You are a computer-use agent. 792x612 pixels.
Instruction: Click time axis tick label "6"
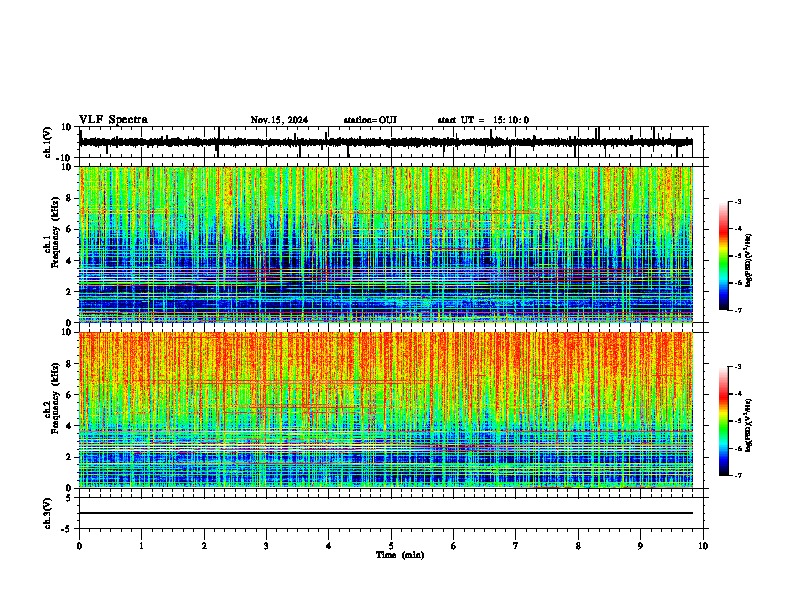[454, 546]
